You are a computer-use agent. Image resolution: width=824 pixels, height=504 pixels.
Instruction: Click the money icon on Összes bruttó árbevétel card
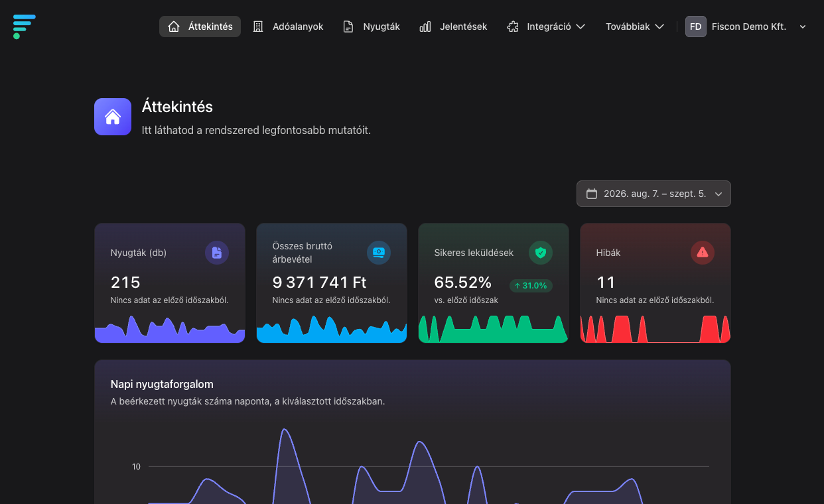click(379, 253)
